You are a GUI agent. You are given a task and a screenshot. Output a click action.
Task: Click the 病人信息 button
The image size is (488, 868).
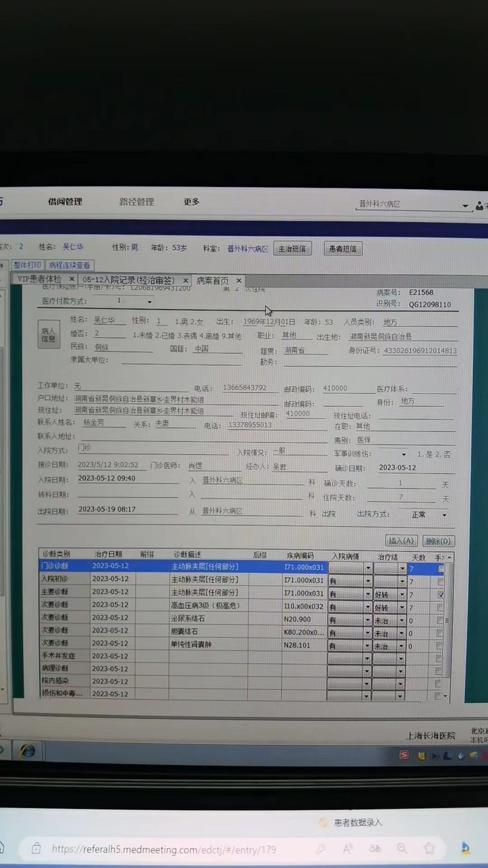(48, 334)
